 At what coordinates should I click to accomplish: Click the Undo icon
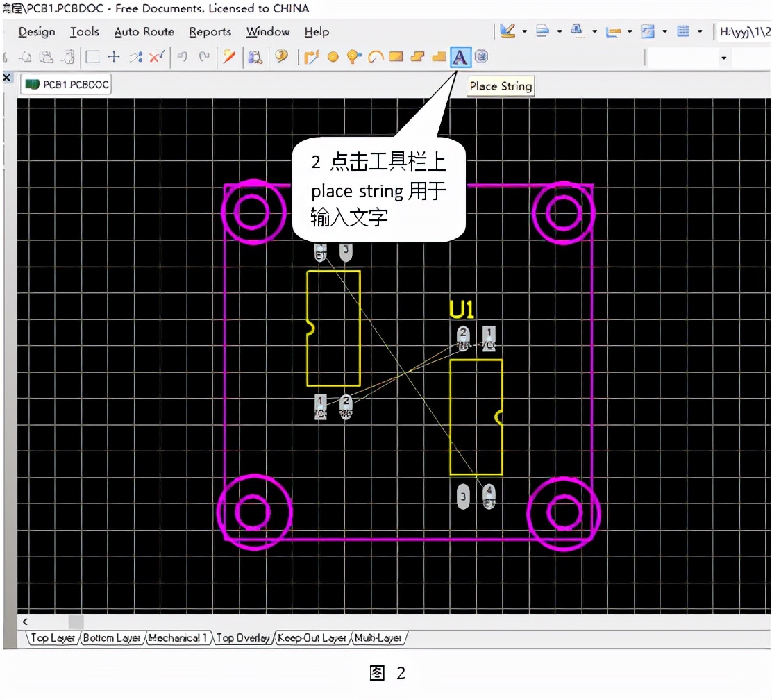[x=182, y=57]
